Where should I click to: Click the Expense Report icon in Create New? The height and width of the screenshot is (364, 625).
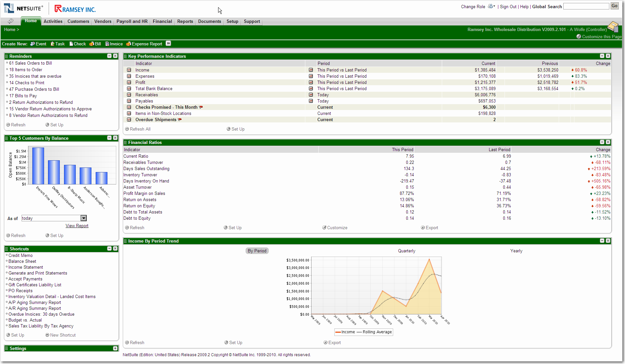tap(129, 44)
